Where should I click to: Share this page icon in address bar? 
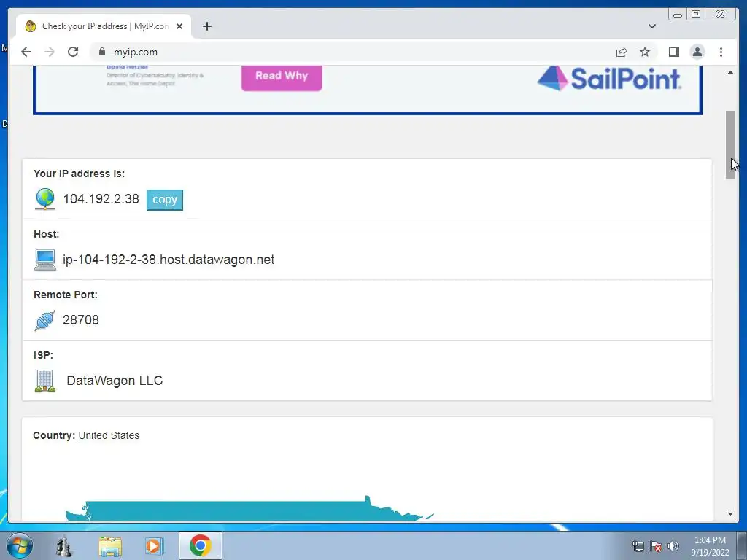pyautogui.click(x=622, y=52)
